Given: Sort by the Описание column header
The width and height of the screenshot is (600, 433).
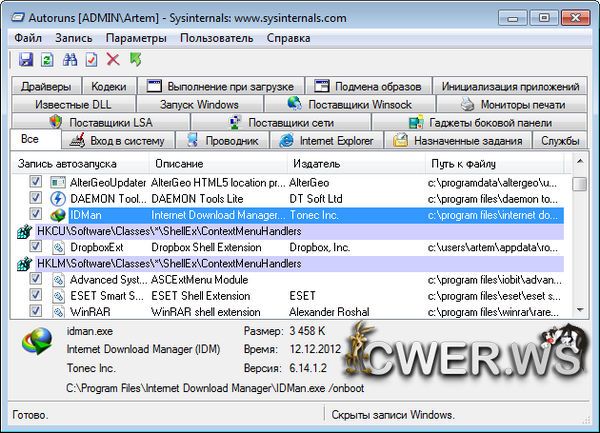Looking at the screenshot, I should coord(179,163).
